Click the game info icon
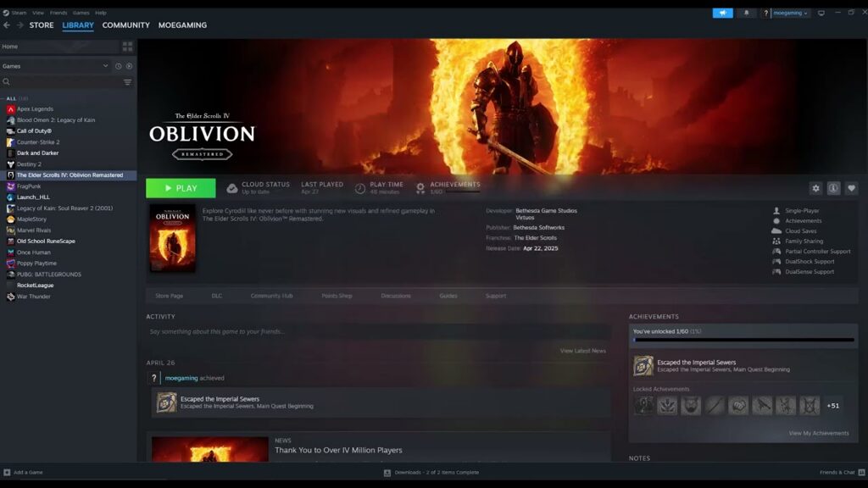The width and height of the screenshot is (868, 488). (x=833, y=188)
